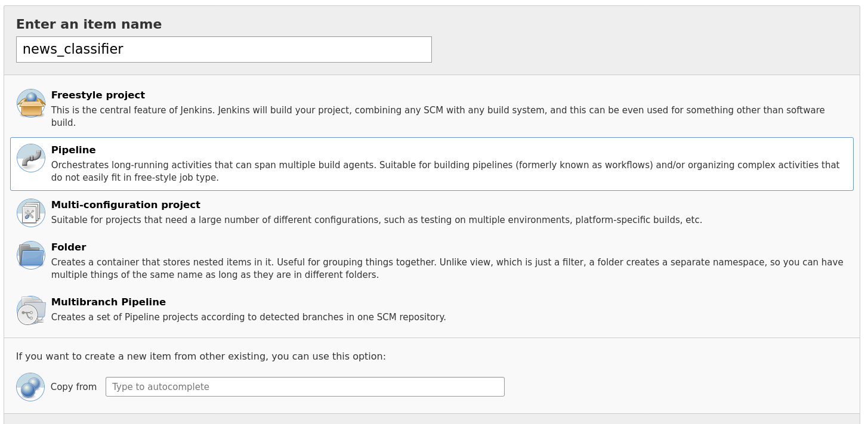Click Multi-configuration description about testing environments
Image resolution: width=868 pixels, height=424 pixels.
coord(376,219)
